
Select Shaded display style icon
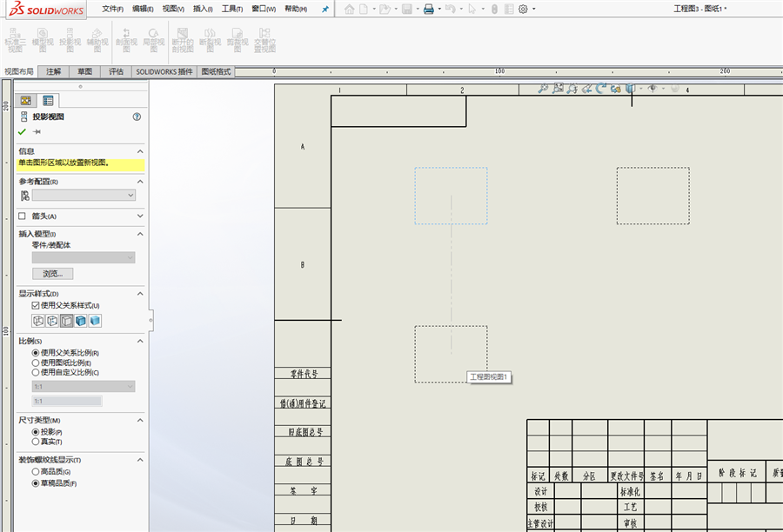(95, 321)
